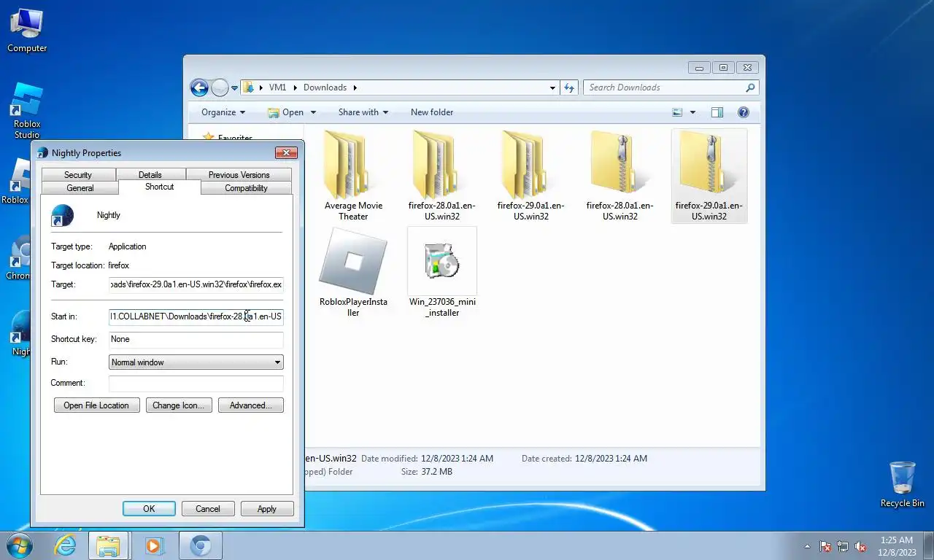Switch to the Details tab
The height and width of the screenshot is (560, 934).
150,175
